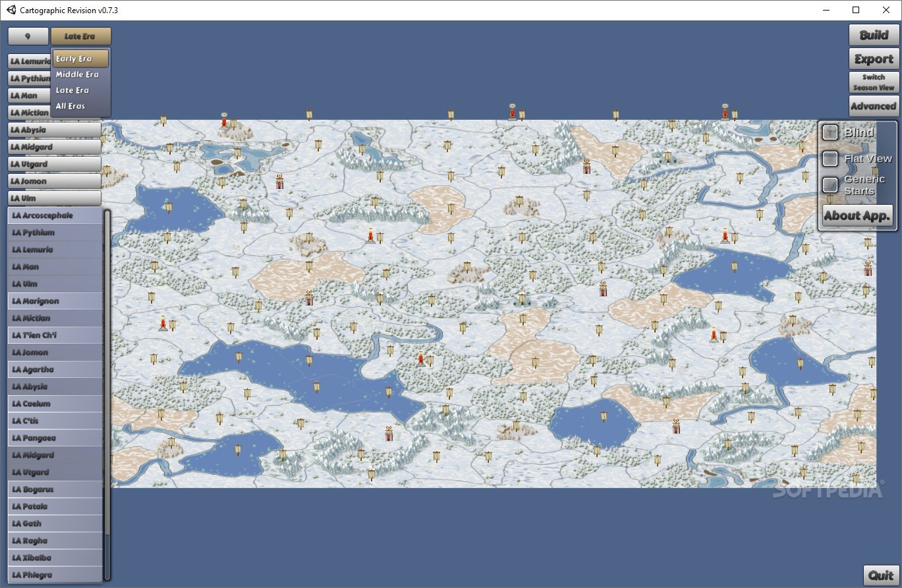Pick the Late Era option in era menu
The image size is (902, 588).
tap(81, 90)
